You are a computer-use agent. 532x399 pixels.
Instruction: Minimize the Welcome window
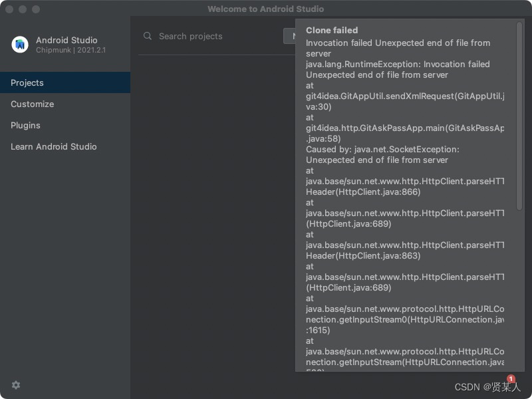click(x=23, y=9)
